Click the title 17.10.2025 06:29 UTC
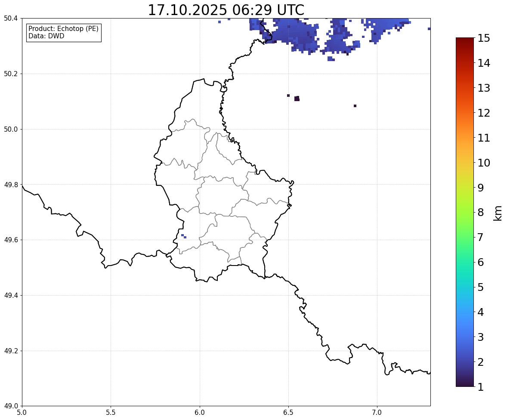The width and height of the screenshot is (507, 420). pos(226,10)
